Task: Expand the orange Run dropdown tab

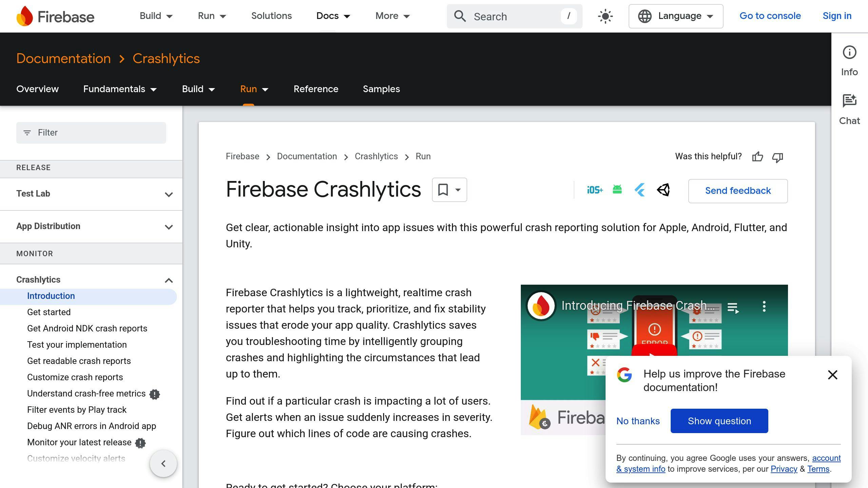Action: tap(254, 89)
